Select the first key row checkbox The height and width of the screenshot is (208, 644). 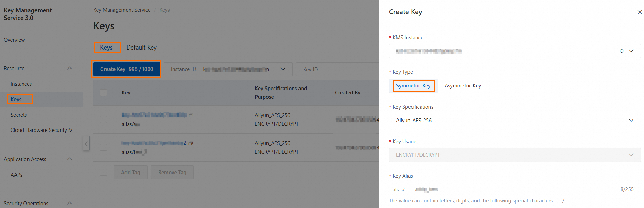click(x=103, y=119)
